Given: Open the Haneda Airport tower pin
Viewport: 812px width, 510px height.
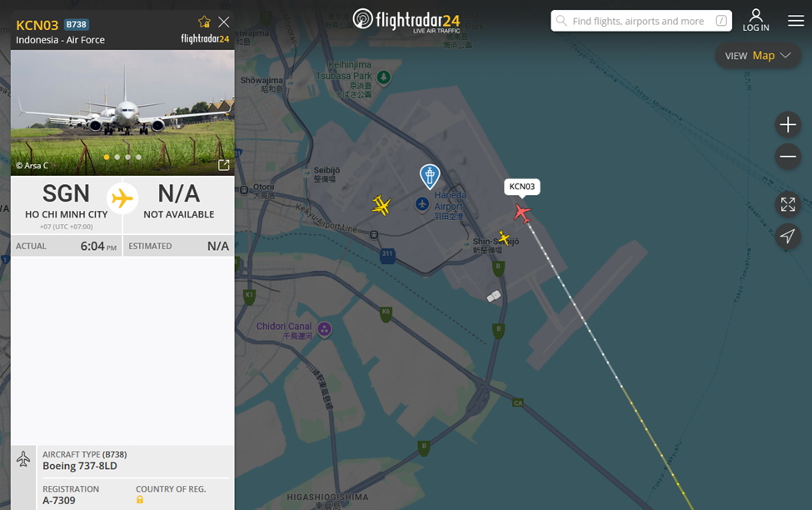Looking at the screenshot, I should [x=429, y=176].
